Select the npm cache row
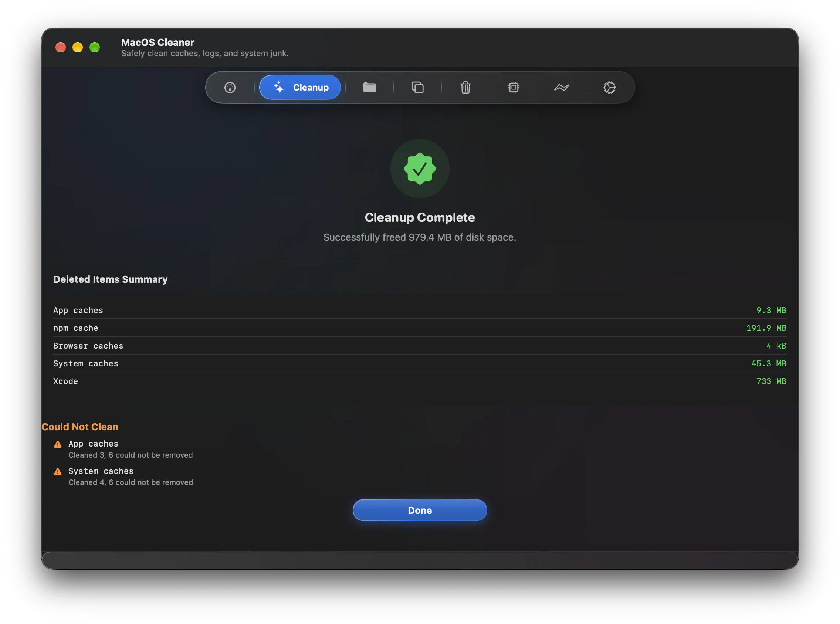 click(420, 328)
